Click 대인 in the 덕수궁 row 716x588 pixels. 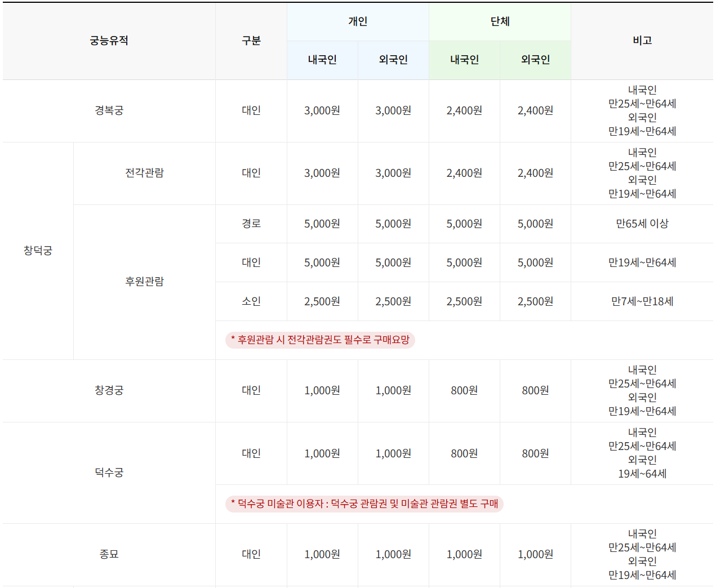pos(251,453)
